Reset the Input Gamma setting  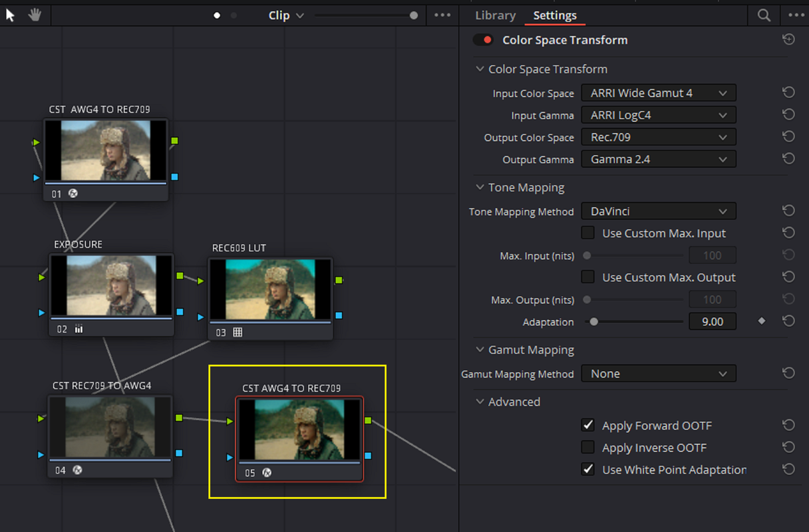click(x=788, y=115)
